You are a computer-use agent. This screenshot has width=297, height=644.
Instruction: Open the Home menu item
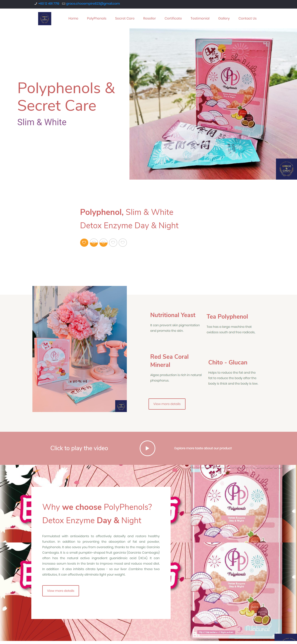pyautogui.click(x=73, y=18)
